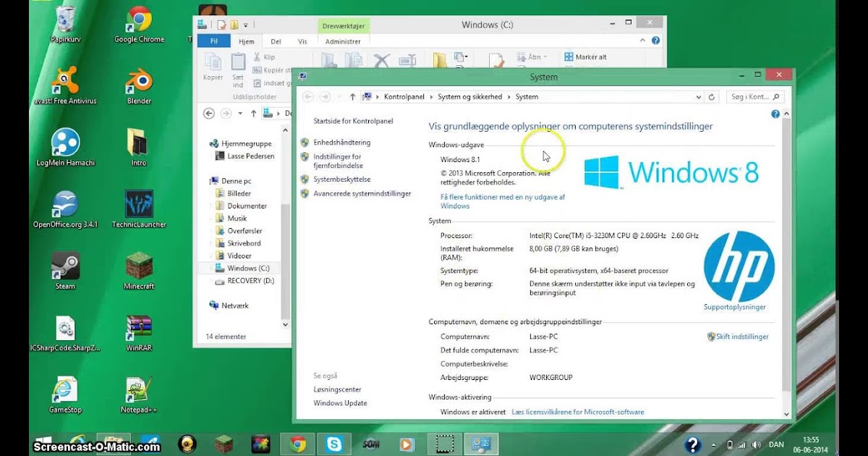Image resolution: width=868 pixels, height=456 pixels.
Task: Go up one level in Explorer window
Action: point(253,114)
